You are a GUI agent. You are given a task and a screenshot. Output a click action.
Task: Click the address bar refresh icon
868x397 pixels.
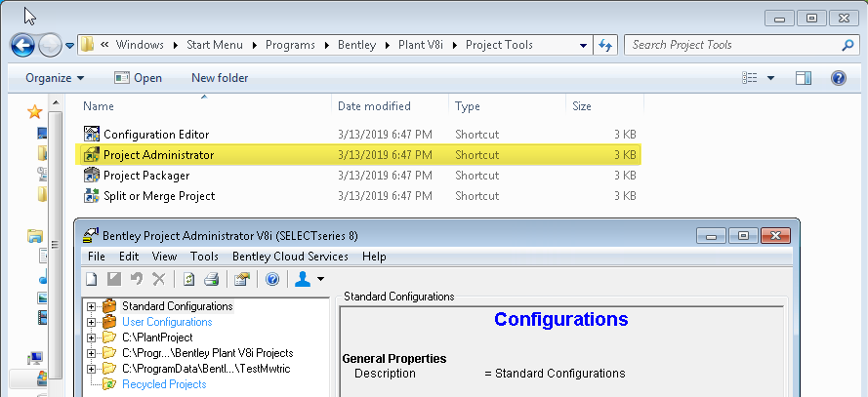[x=605, y=45]
